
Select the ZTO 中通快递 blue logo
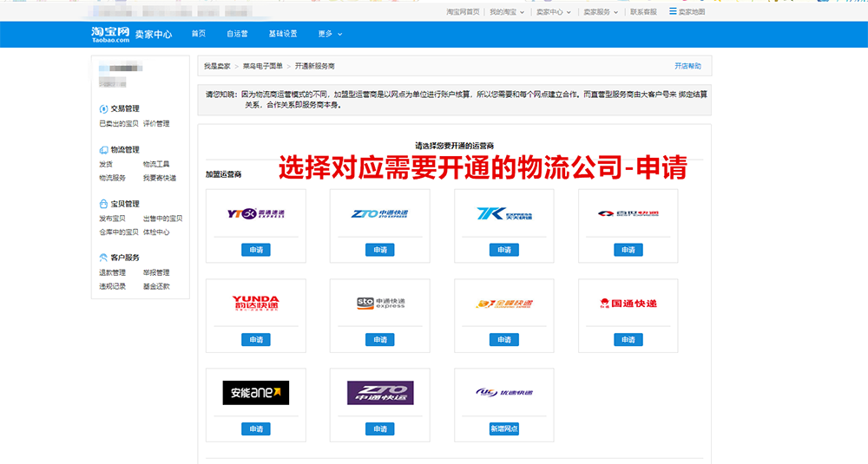pos(380,213)
